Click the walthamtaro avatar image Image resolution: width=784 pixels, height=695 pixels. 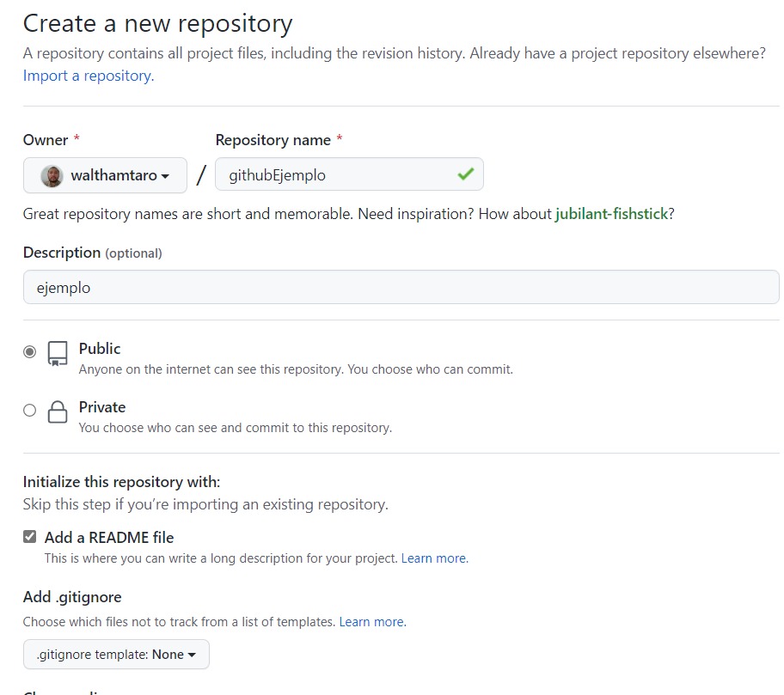pyautogui.click(x=52, y=176)
